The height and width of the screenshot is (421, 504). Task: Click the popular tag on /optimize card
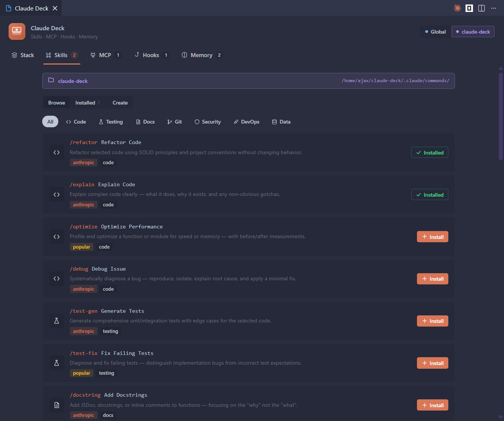pos(81,247)
